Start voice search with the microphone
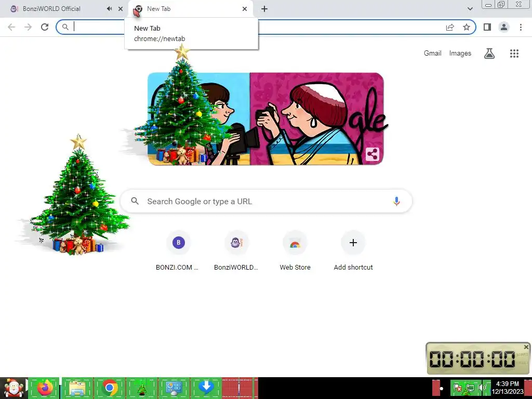Viewport: 532px width, 399px height. [x=396, y=201]
